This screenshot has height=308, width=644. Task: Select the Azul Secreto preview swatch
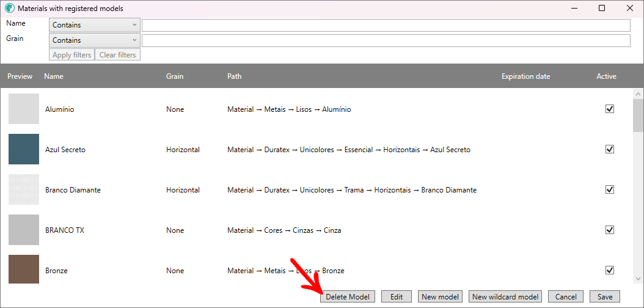pos(24,149)
